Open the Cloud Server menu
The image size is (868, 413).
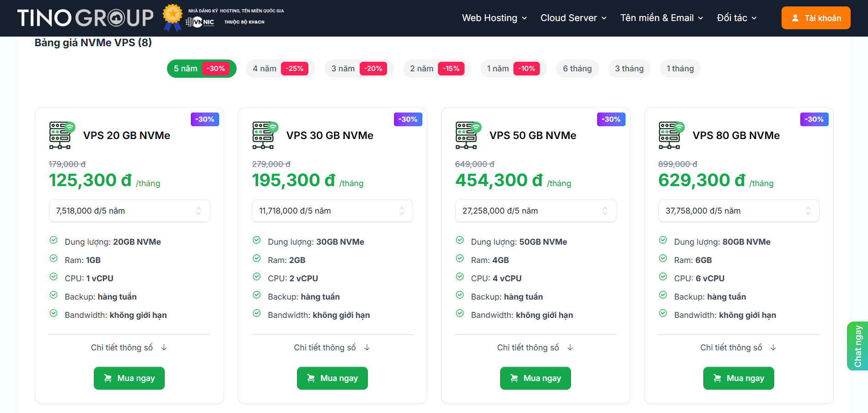point(573,18)
